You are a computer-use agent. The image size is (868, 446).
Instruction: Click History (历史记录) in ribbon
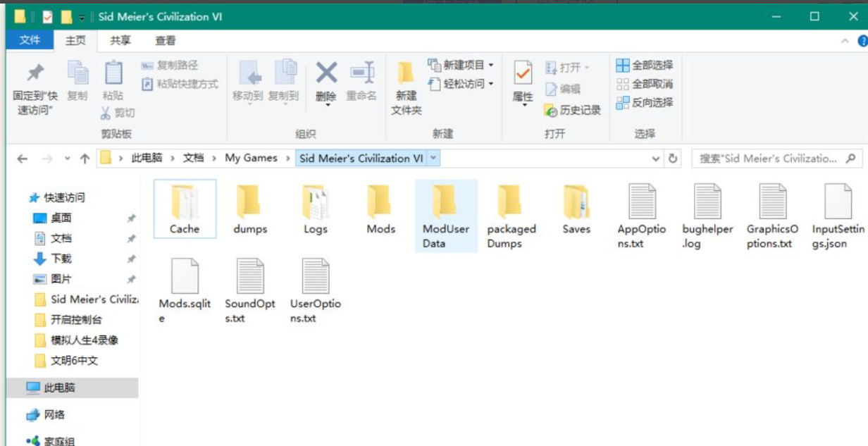point(573,110)
